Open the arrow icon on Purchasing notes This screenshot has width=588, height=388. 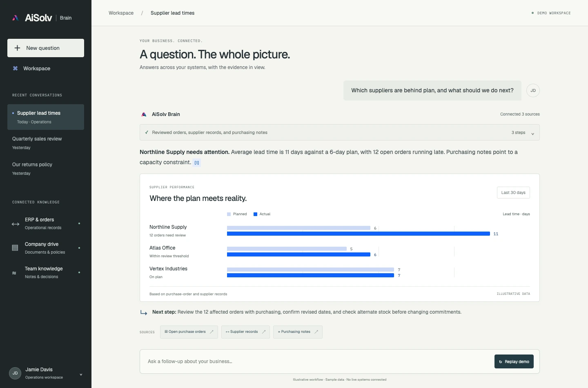pyautogui.click(x=316, y=332)
